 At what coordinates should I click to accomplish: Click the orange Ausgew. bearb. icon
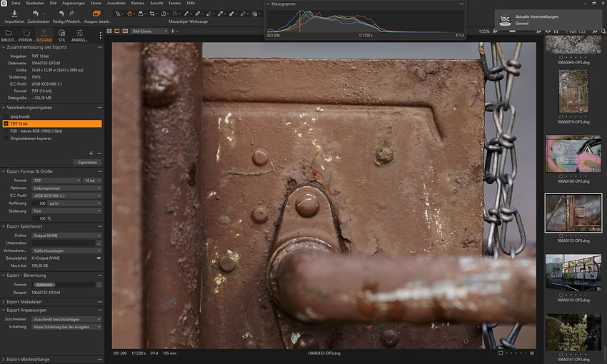point(96,14)
